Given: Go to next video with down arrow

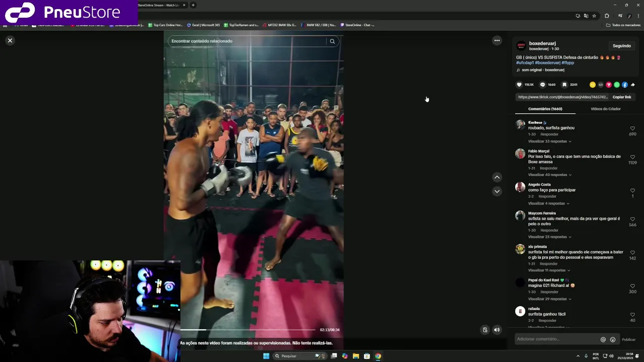Looking at the screenshot, I should (497, 191).
